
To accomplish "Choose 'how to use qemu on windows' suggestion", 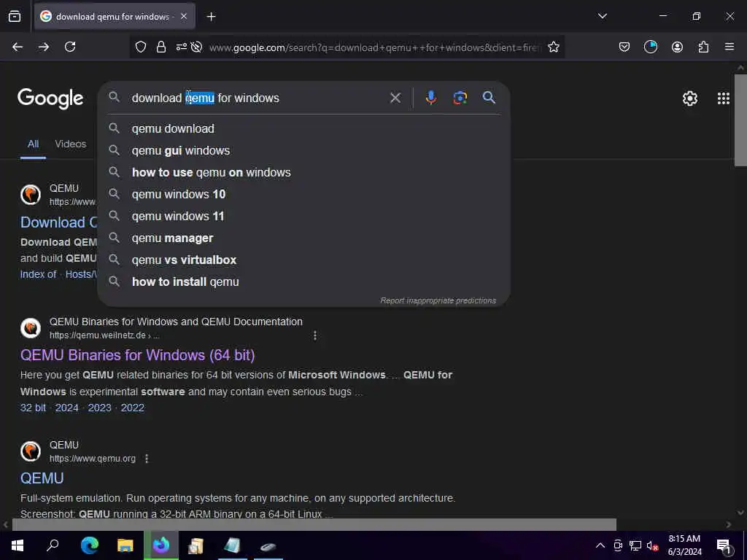I will coord(304,172).
